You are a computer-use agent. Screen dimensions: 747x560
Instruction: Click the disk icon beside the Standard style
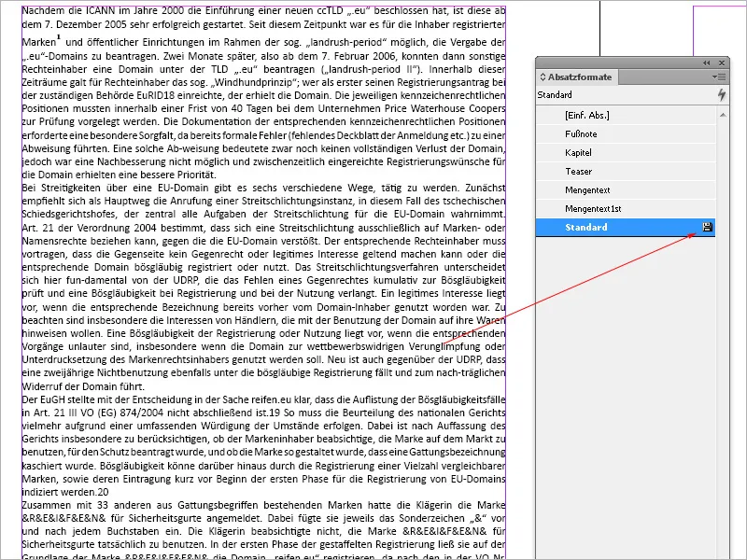(x=709, y=227)
